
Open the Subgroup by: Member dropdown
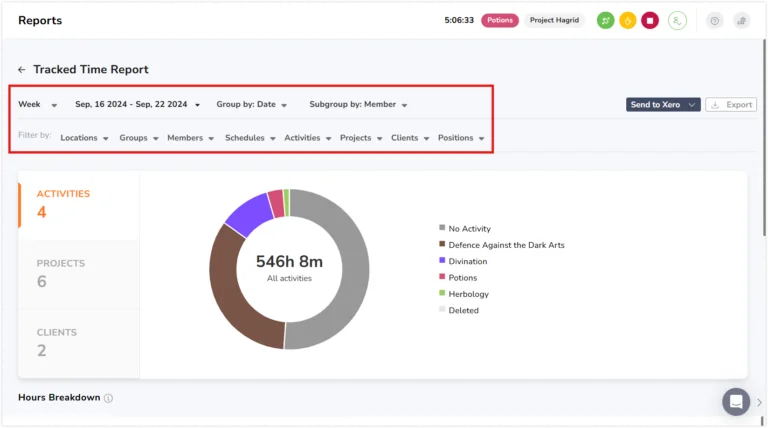(358, 104)
